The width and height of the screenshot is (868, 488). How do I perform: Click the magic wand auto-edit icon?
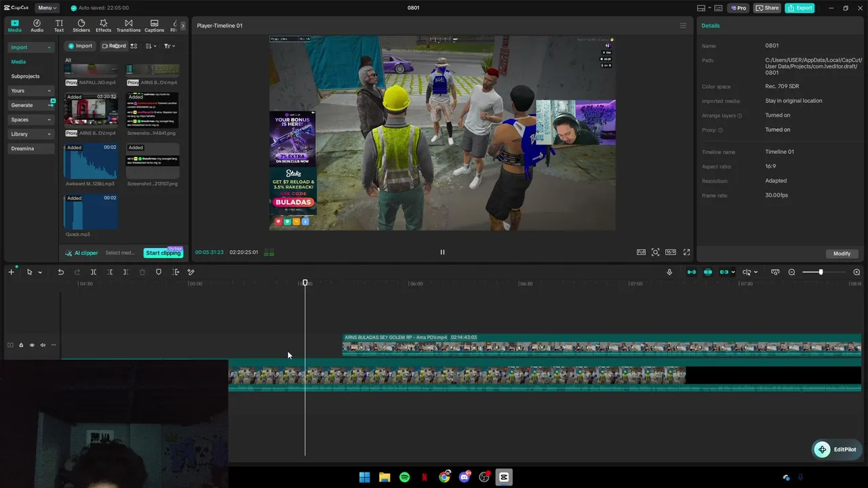coord(191,272)
